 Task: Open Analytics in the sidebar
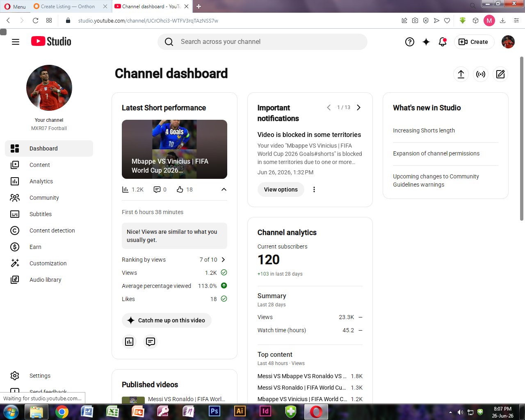[49, 181]
